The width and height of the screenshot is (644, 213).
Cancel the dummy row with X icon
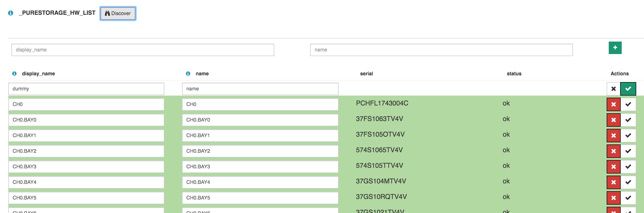(613, 89)
